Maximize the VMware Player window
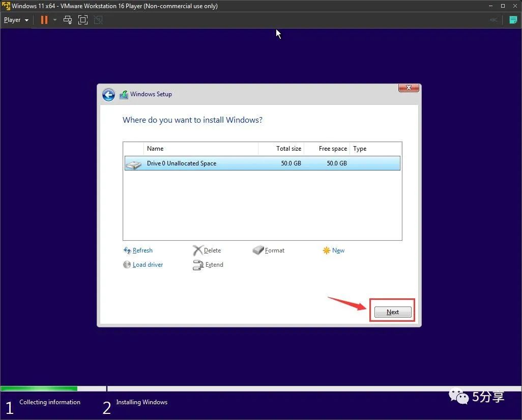The image size is (522, 420). pyautogui.click(x=503, y=6)
